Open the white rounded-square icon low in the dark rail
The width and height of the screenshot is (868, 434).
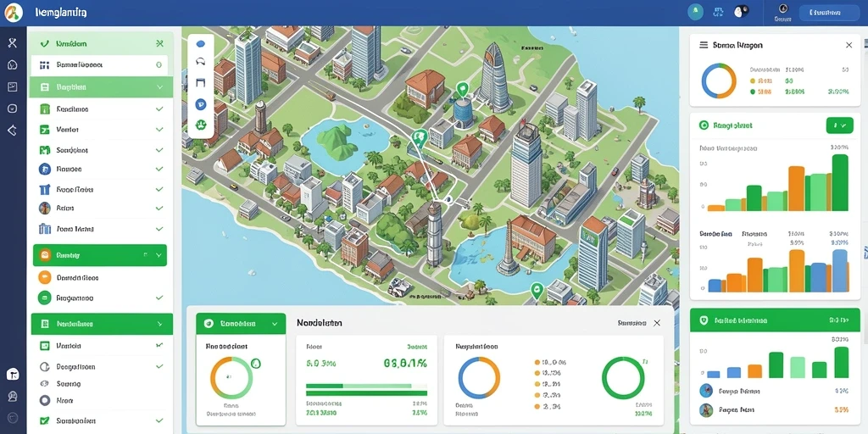pos(13,374)
